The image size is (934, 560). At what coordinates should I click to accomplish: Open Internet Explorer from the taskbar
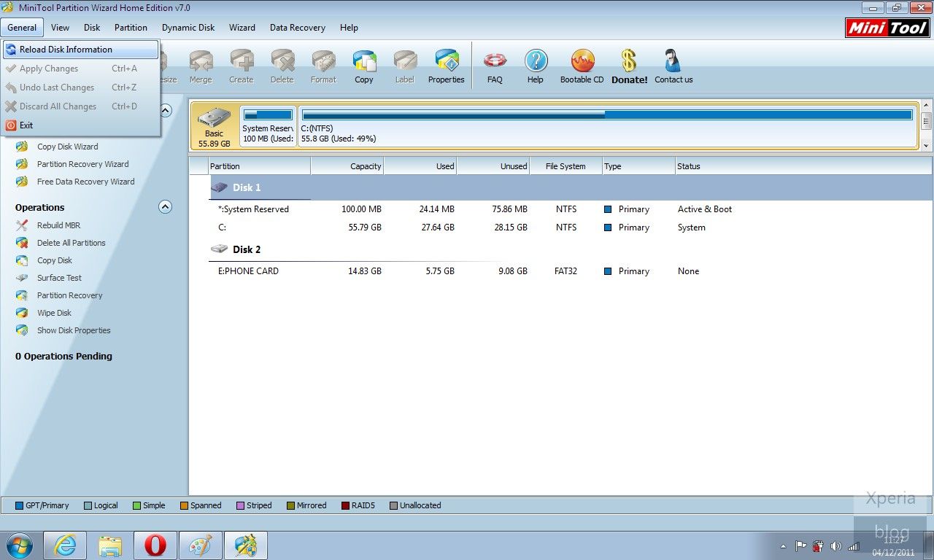click(x=66, y=545)
